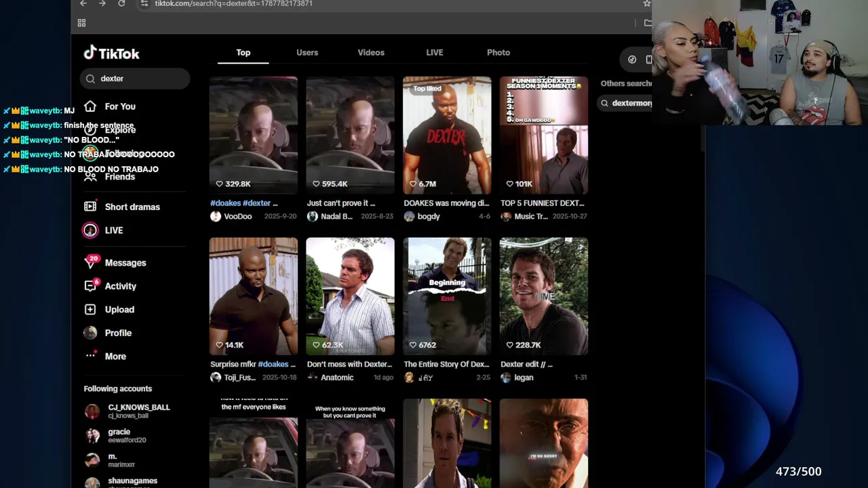Viewport: 868px width, 488px height.
Task: Click the 'Surprise mfkr #doakes' caption
Action: click(253, 365)
